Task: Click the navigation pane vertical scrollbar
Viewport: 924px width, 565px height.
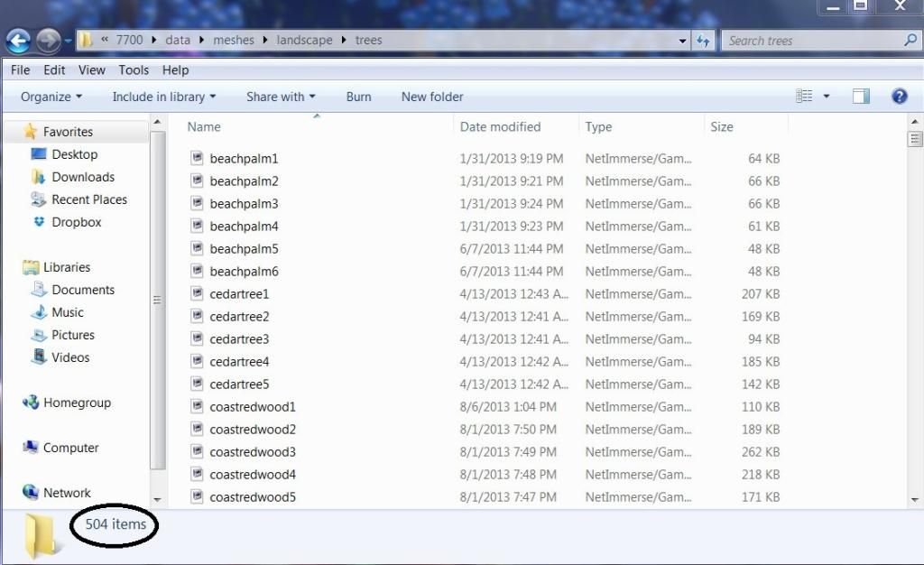Action: click(x=157, y=298)
